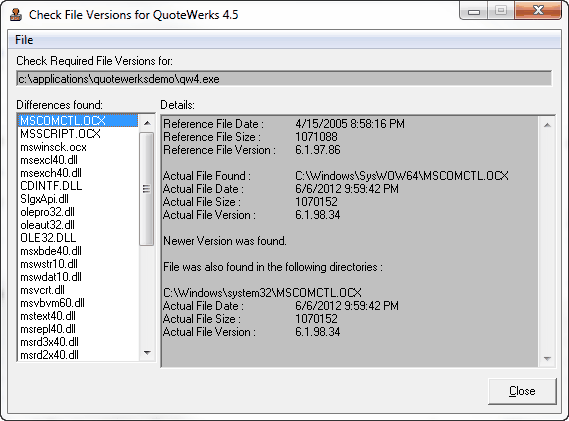Click the differences list scrollbar thumb
Viewport: 569px width, 421px height.
(147, 189)
